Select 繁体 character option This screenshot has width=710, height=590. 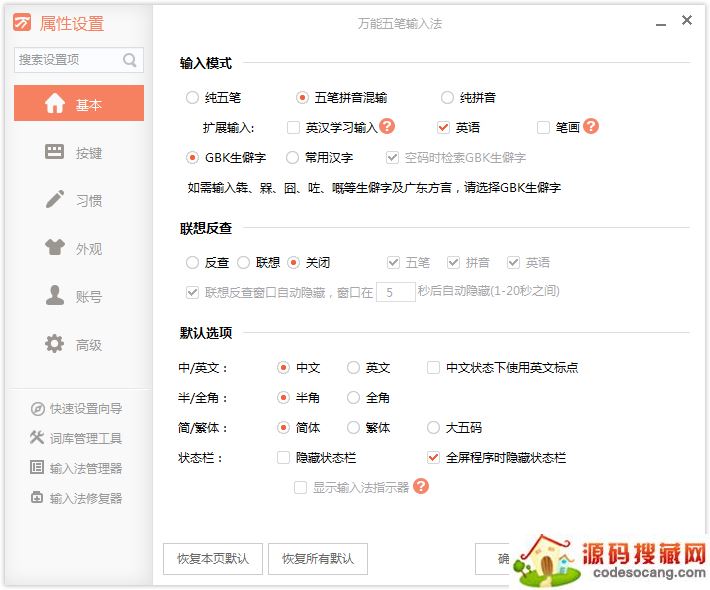(x=353, y=427)
